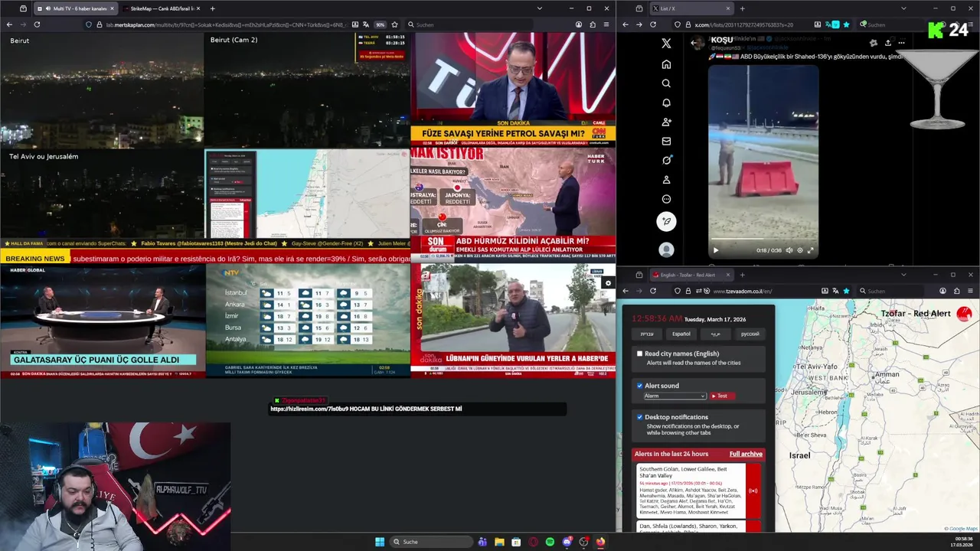Go back using arrow beside tweet author
The image size is (980, 551).
(x=695, y=43)
